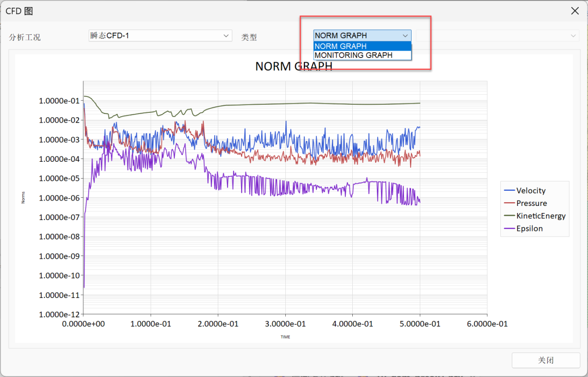The image size is (588, 377).
Task: Click the 类型 field label
Action: click(249, 37)
